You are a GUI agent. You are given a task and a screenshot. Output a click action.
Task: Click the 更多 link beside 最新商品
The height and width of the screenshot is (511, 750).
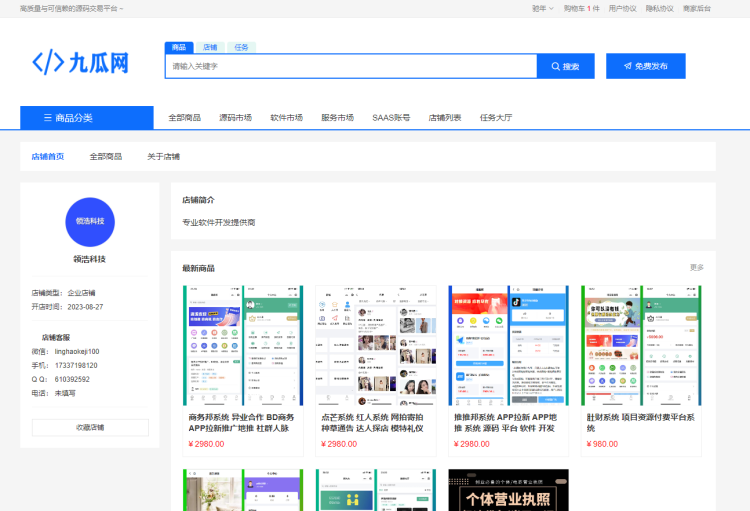tap(696, 267)
